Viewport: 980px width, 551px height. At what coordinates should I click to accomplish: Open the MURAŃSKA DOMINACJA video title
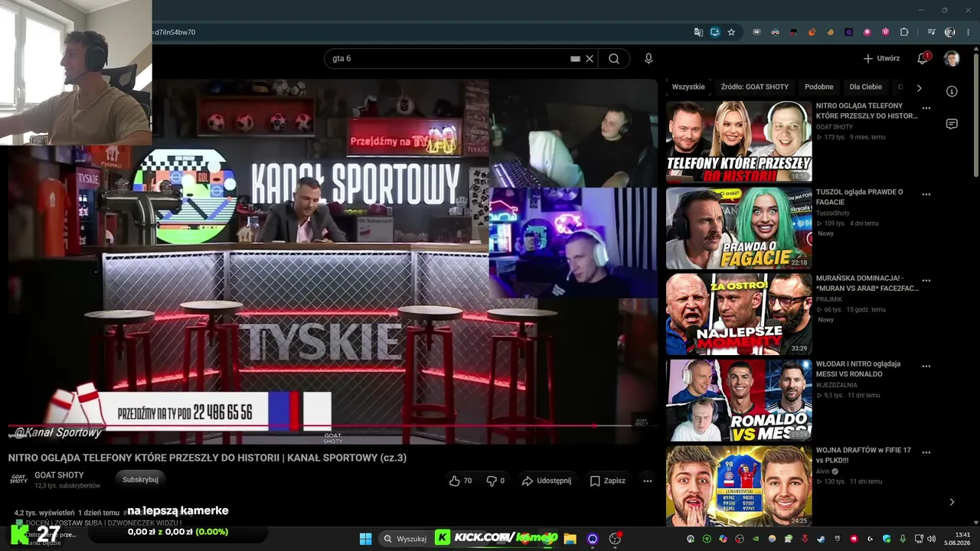tap(867, 283)
